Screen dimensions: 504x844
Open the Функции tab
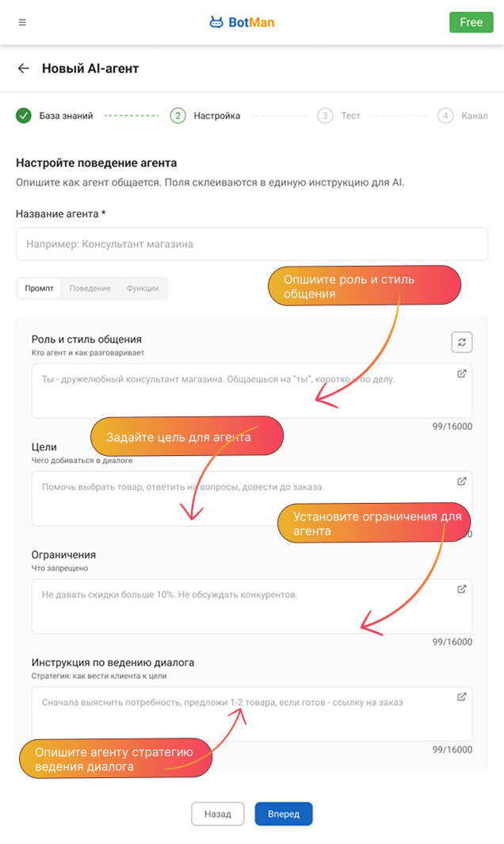click(x=143, y=289)
